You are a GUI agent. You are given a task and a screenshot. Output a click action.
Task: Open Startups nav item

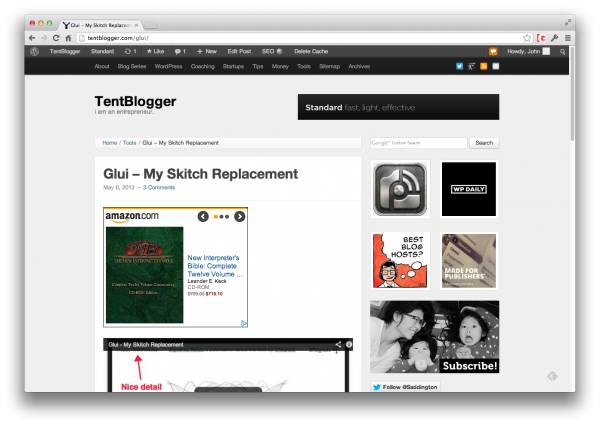(x=233, y=66)
